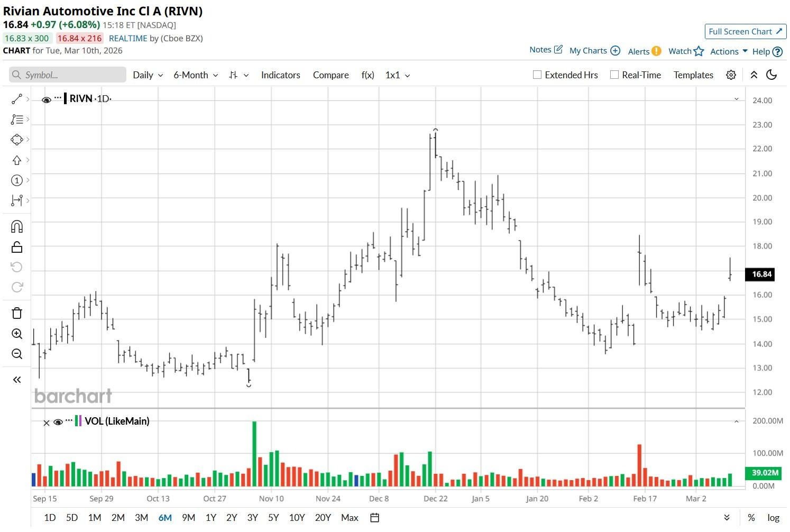Open Full Screen Chart
This screenshot has height=532, width=790.
pos(745,32)
